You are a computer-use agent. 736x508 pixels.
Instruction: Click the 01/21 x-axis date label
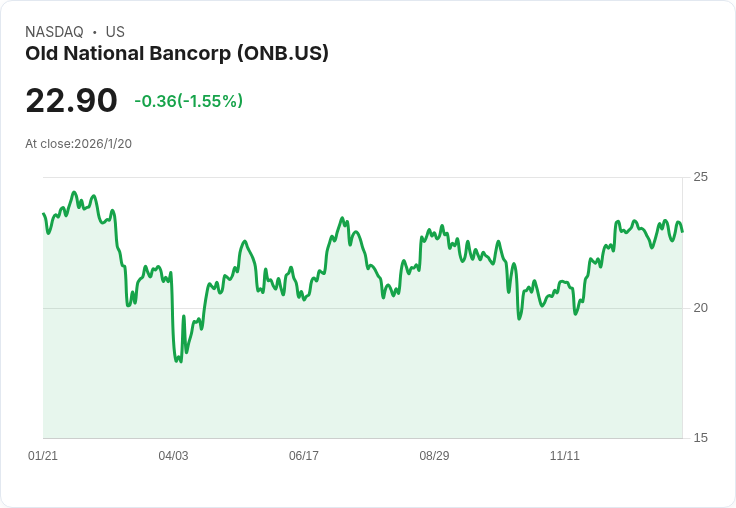43,456
